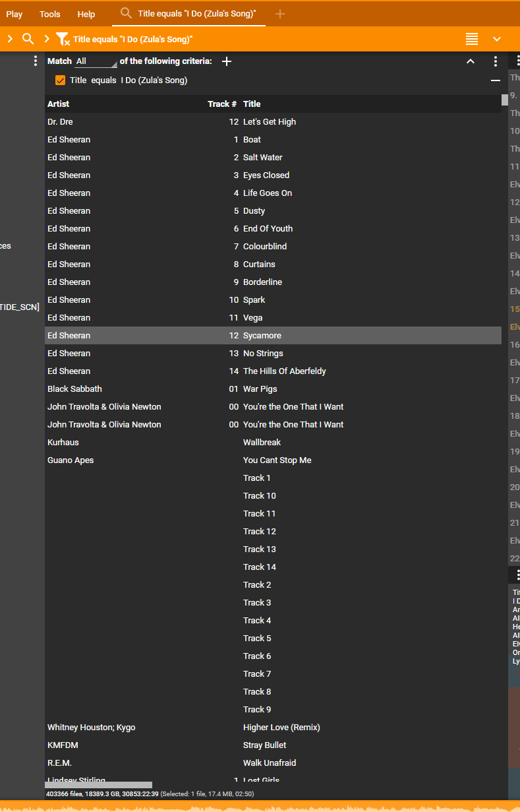Screen dimensions: 520x812
Task: Open a new tab with the plus icon
Action: pyautogui.click(x=280, y=14)
